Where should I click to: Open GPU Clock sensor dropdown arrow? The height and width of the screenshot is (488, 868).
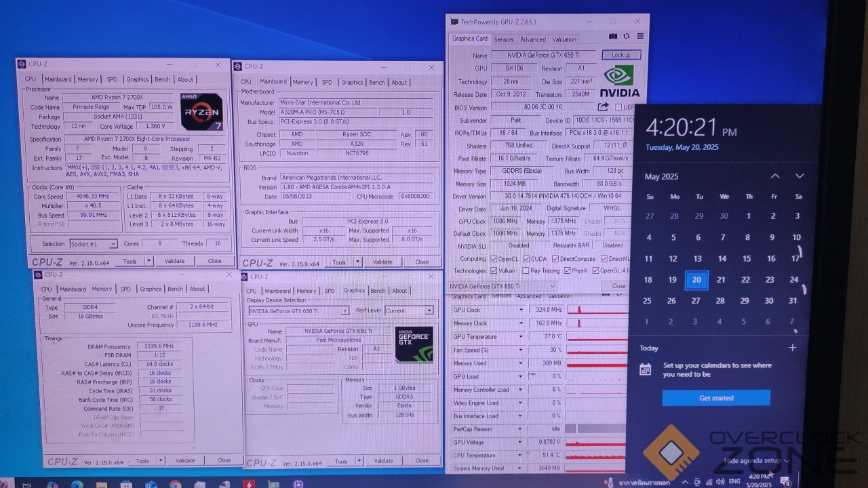pos(521,310)
